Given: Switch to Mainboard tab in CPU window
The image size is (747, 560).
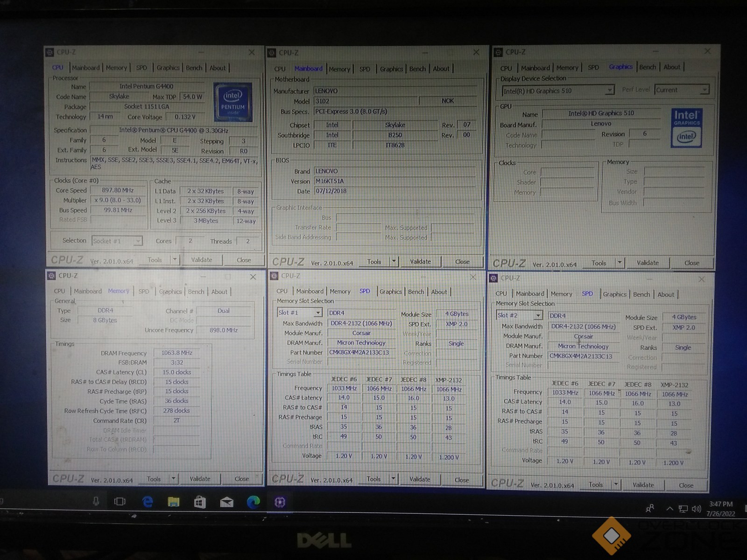Looking at the screenshot, I should [x=86, y=68].
